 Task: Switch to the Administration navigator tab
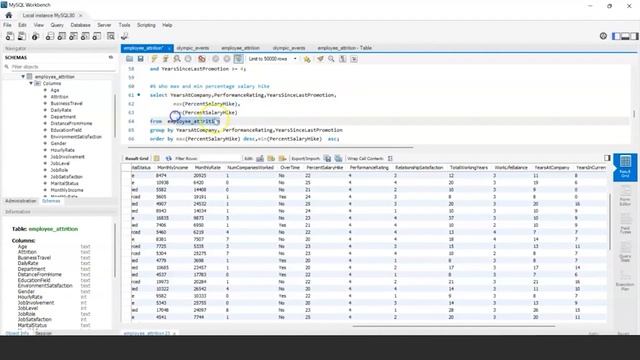[x=21, y=201]
